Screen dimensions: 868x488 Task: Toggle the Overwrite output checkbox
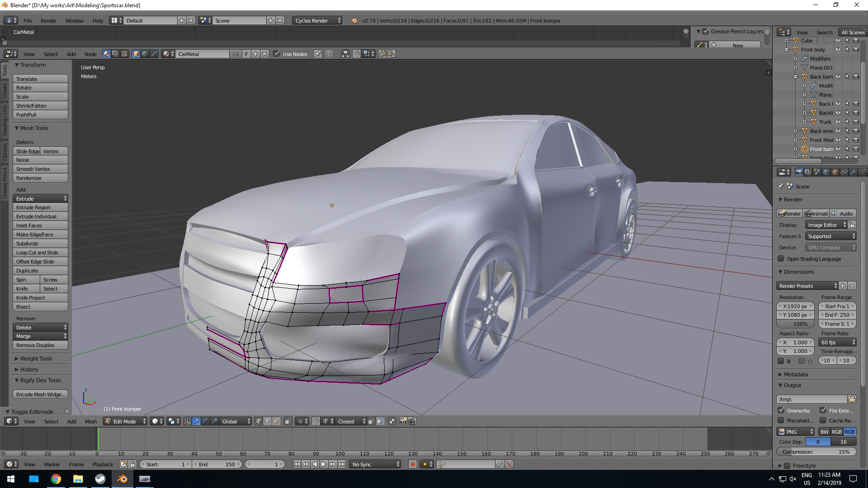click(781, 410)
